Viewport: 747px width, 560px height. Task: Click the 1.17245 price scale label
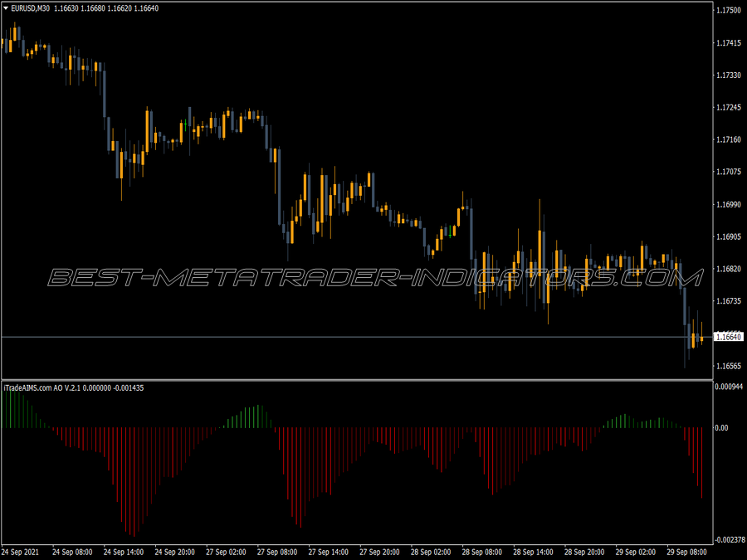tap(729, 108)
